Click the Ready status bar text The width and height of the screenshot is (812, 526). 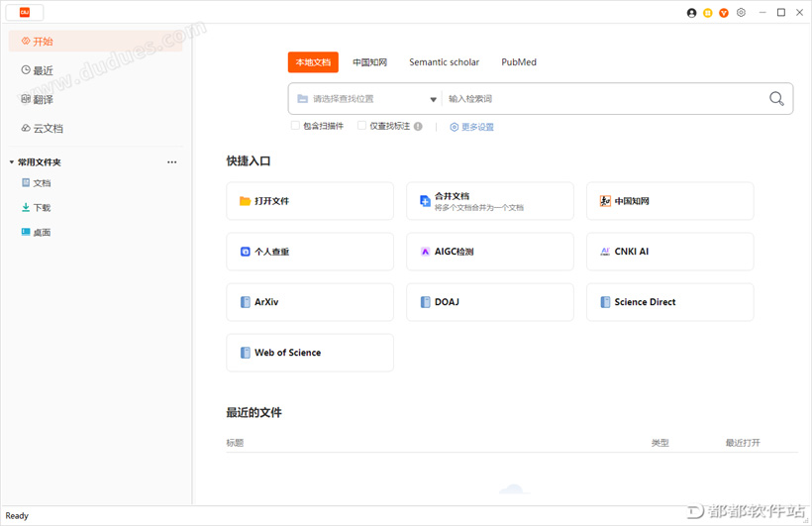tap(17, 516)
